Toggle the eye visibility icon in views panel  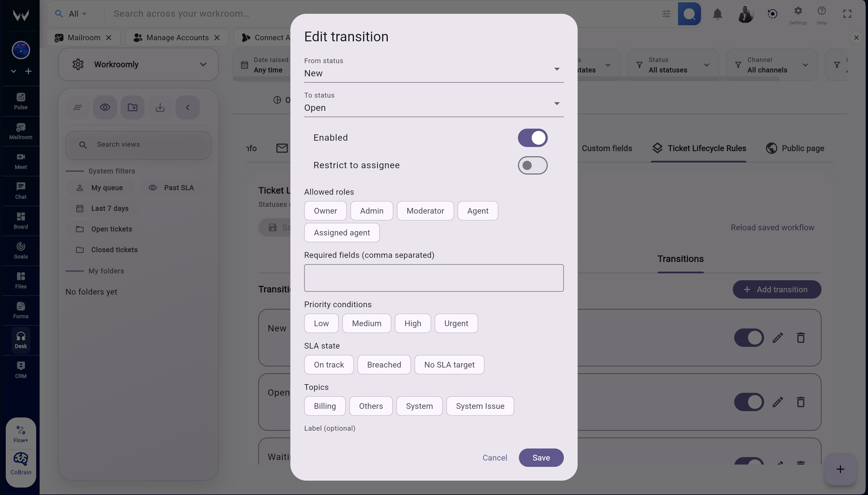105,107
